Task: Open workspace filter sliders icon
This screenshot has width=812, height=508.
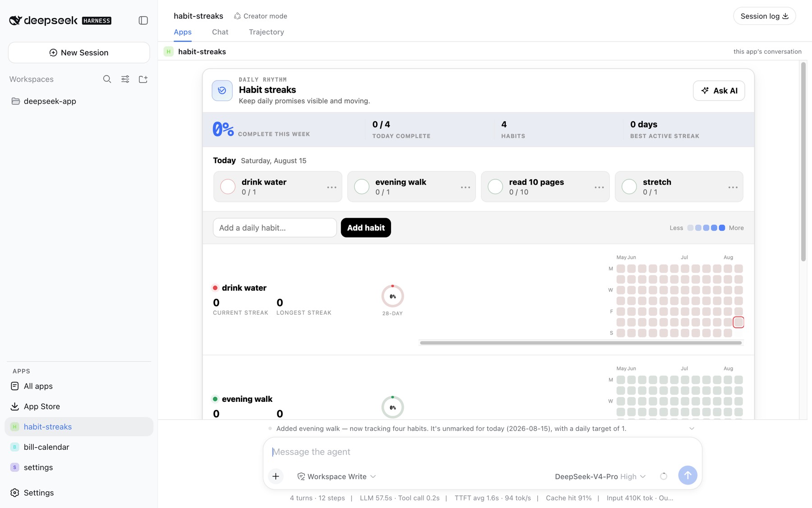Action: (x=125, y=79)
